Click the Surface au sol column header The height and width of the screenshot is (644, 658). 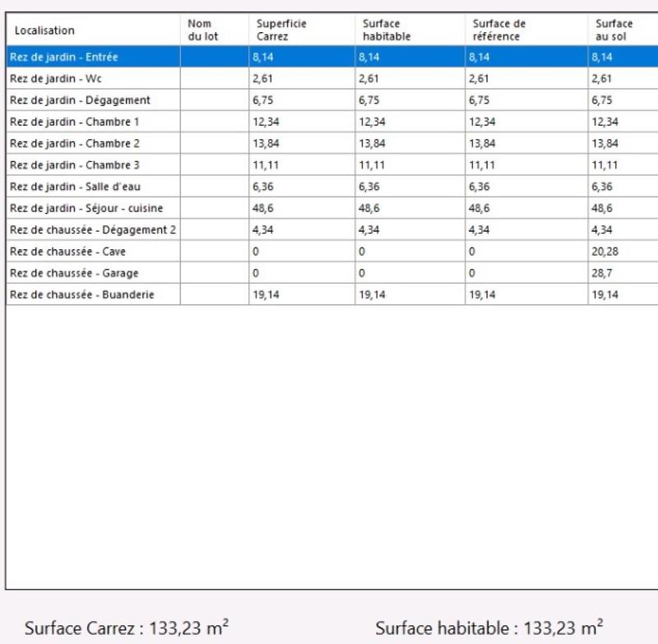[614, 30]
